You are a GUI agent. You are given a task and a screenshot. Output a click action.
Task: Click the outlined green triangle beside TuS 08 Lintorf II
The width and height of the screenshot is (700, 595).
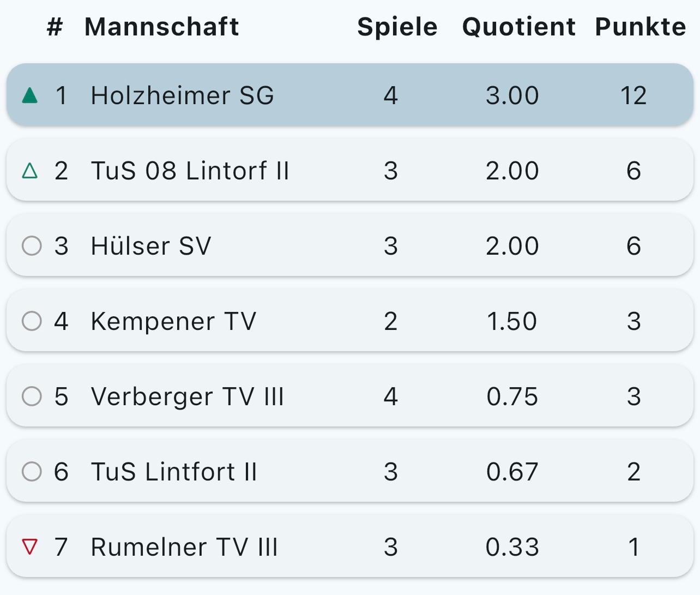[x=31, y=171]
